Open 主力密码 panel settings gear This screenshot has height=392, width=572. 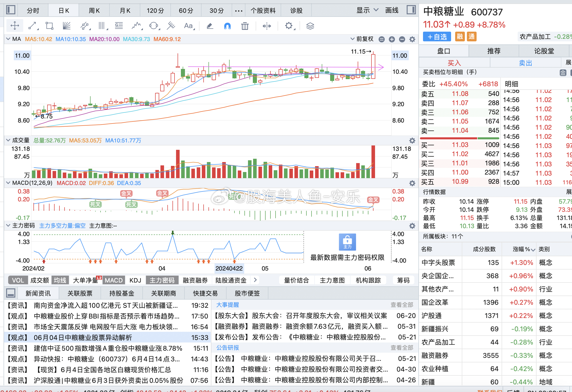[x=412, y=226]
